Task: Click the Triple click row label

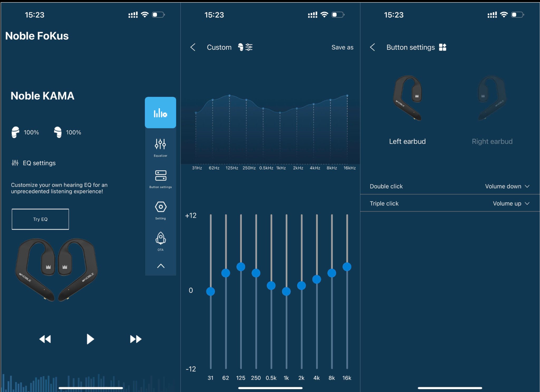Action: pos(384,203)
